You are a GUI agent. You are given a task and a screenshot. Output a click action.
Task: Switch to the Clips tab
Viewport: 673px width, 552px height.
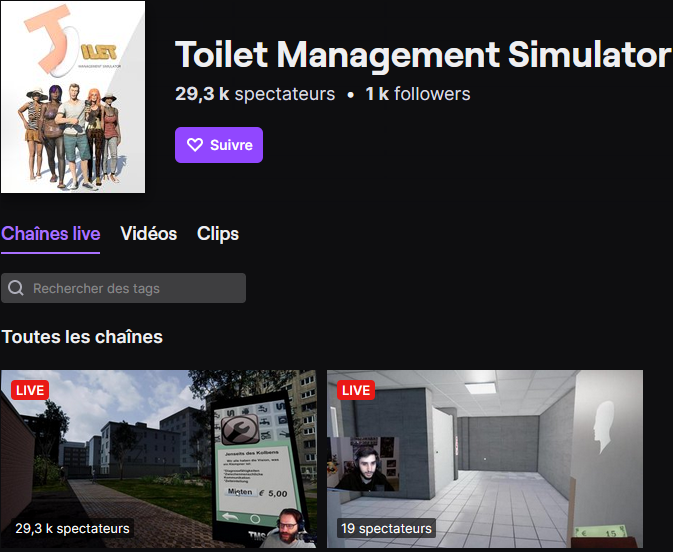(218, 234)
